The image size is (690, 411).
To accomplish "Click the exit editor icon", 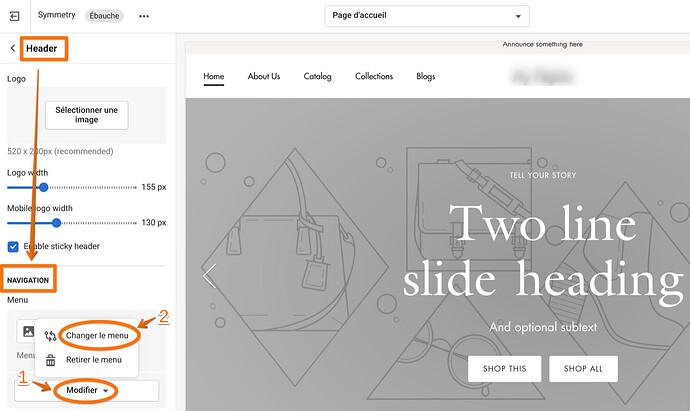I will tap(15, 16).
